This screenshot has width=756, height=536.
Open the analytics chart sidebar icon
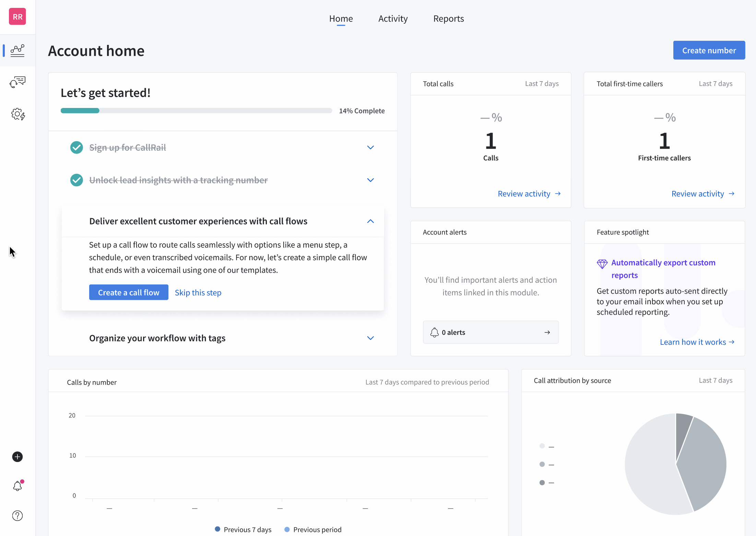[17, 50]
